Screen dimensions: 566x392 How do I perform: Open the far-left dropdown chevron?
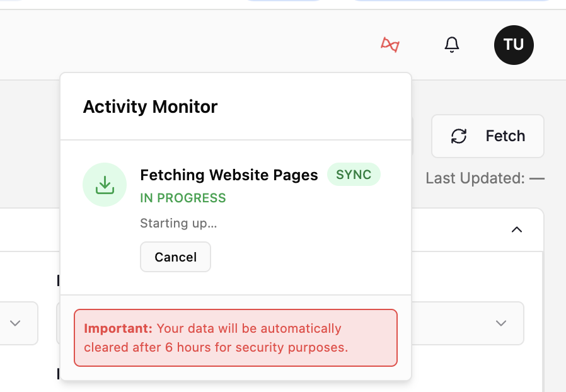tap(14, 323)
